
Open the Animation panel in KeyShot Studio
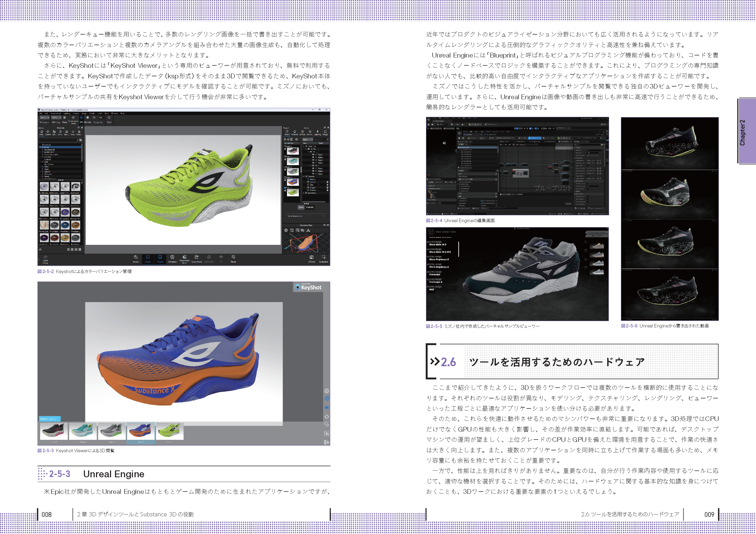pos(172,259)
